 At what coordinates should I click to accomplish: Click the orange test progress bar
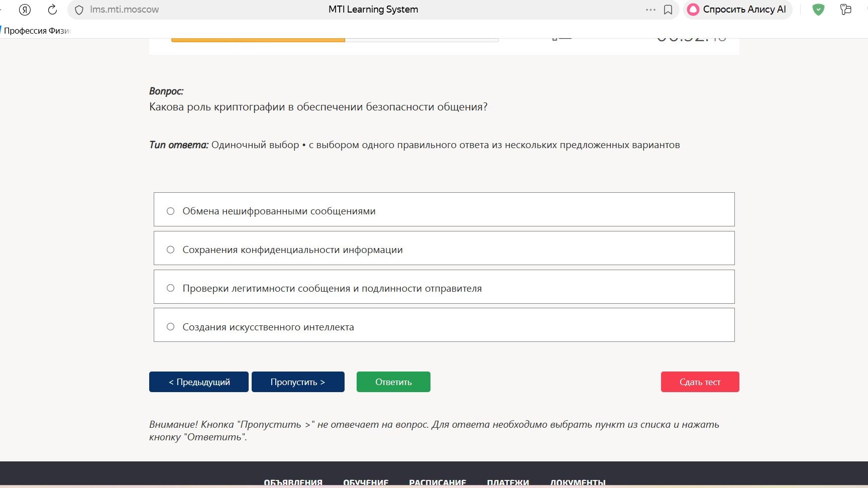(x=258, y=40)
